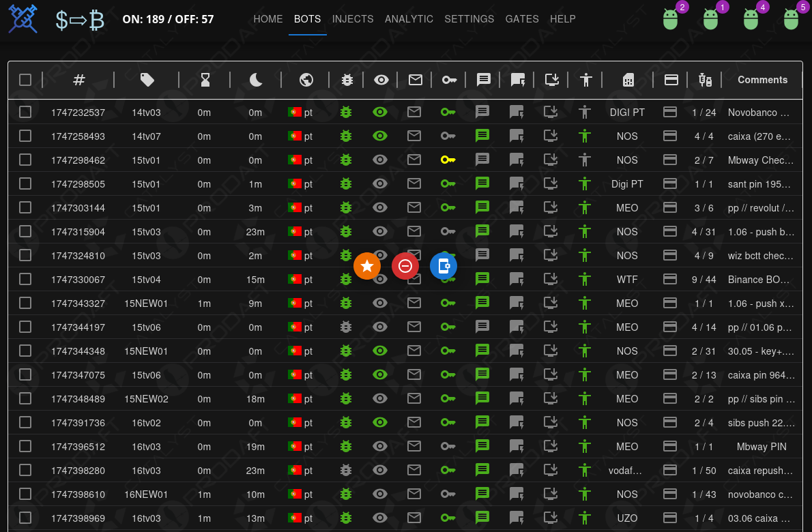812x532 pixels.
Task: Click the orange star floating button
Action: pyautogui.click(x=367, y=266)
